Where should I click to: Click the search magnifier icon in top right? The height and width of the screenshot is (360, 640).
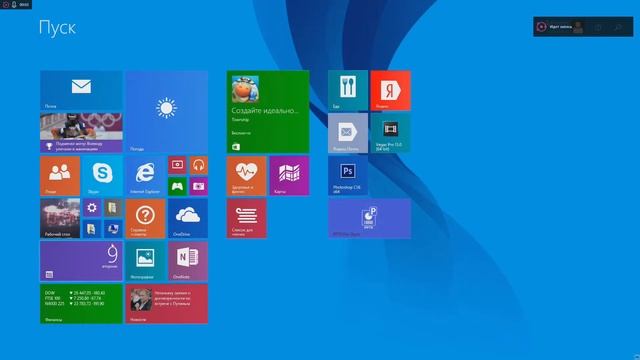(x=618, y=27)
